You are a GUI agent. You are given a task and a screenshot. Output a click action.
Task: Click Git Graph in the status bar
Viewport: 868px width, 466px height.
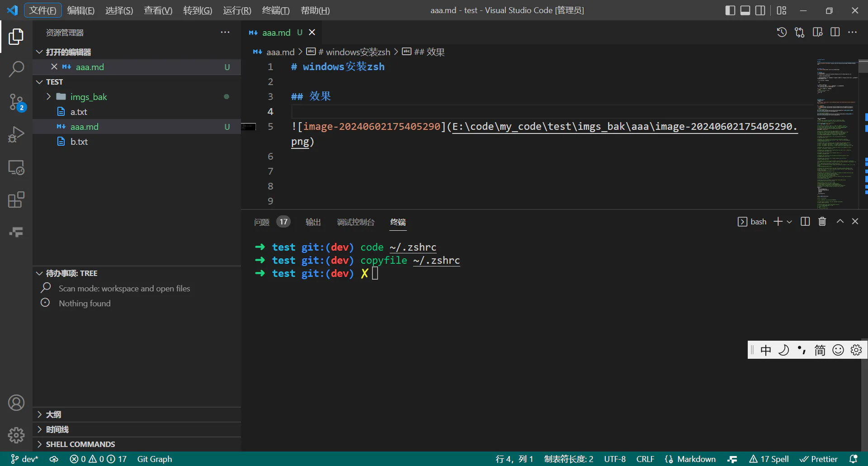(155, 459)
